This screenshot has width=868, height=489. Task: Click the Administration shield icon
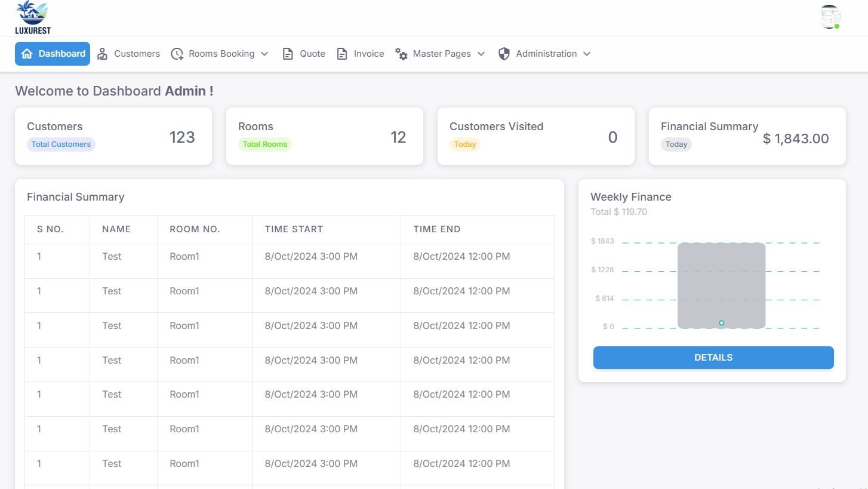(504, 54)
